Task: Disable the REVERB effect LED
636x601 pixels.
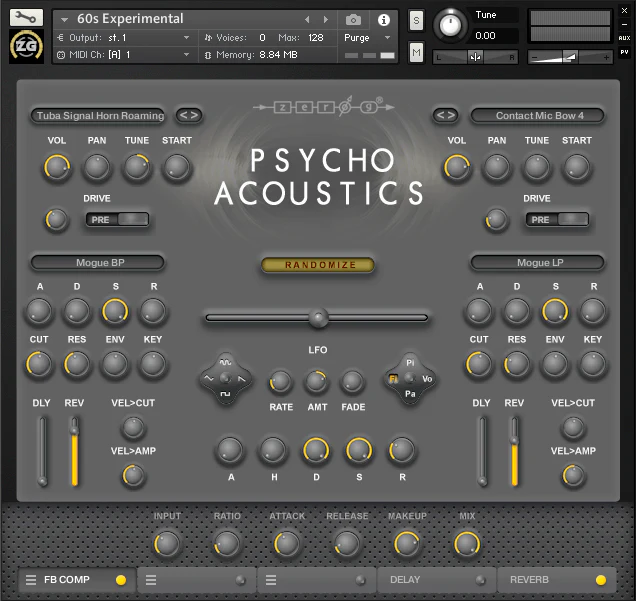Action: pyautogui.click(x=601, y=580)
